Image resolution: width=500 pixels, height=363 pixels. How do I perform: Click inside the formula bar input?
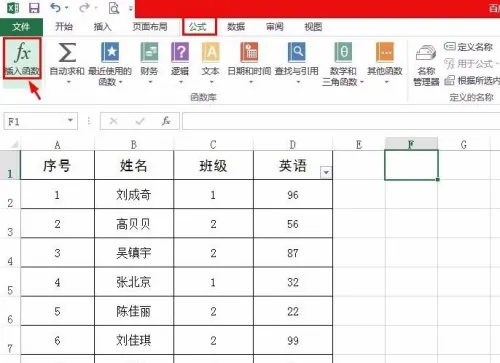[341, 121]
